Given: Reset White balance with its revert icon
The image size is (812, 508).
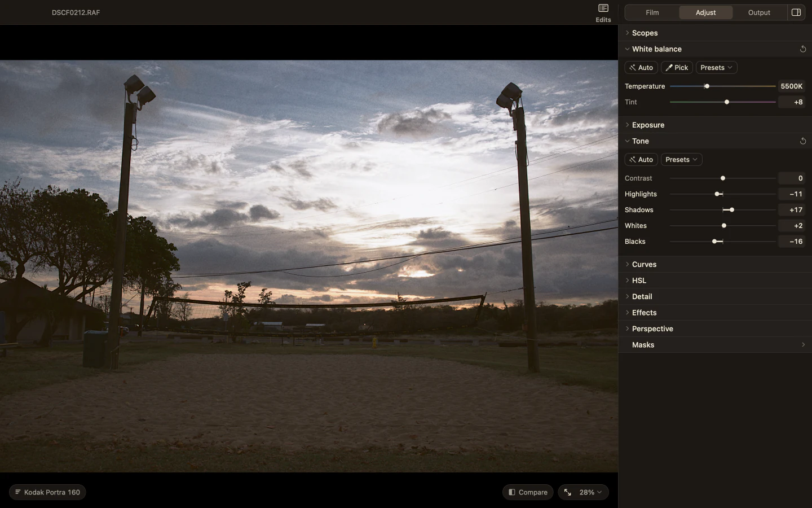Looking at the screenshot, I should tap(803, 49).
